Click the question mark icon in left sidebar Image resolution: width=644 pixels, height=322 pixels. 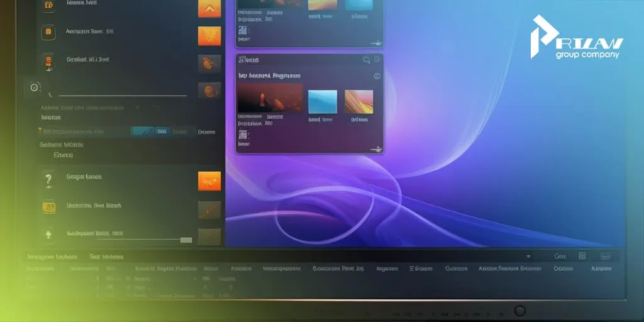tap(48, 180)
